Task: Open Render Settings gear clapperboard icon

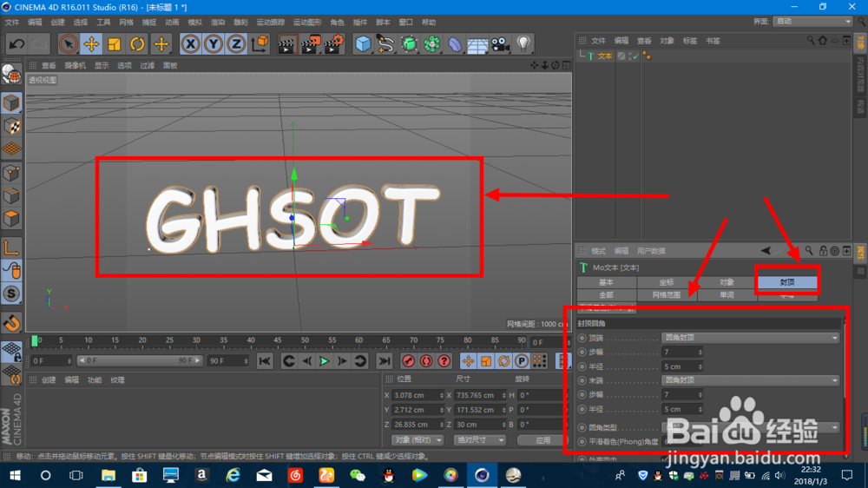Action: click(334, 43)
